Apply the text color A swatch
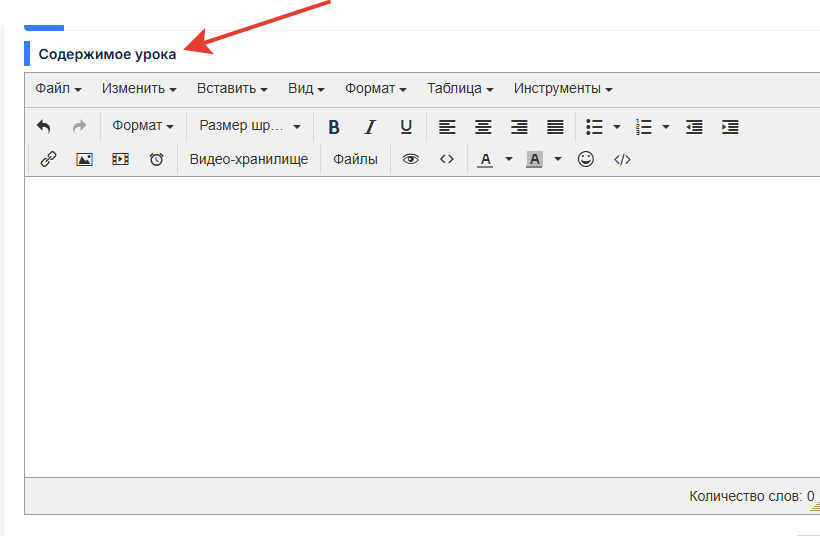 486,159
